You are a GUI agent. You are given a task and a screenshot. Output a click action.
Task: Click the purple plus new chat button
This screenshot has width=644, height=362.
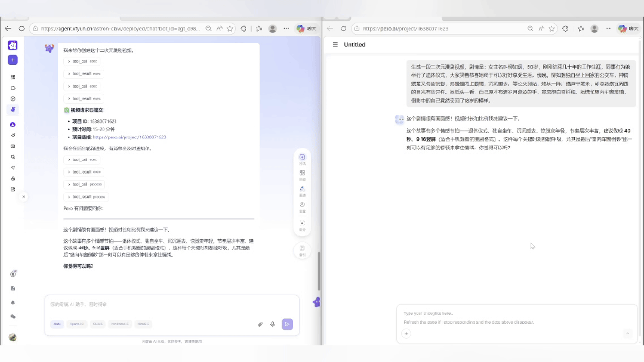point(13,60)
